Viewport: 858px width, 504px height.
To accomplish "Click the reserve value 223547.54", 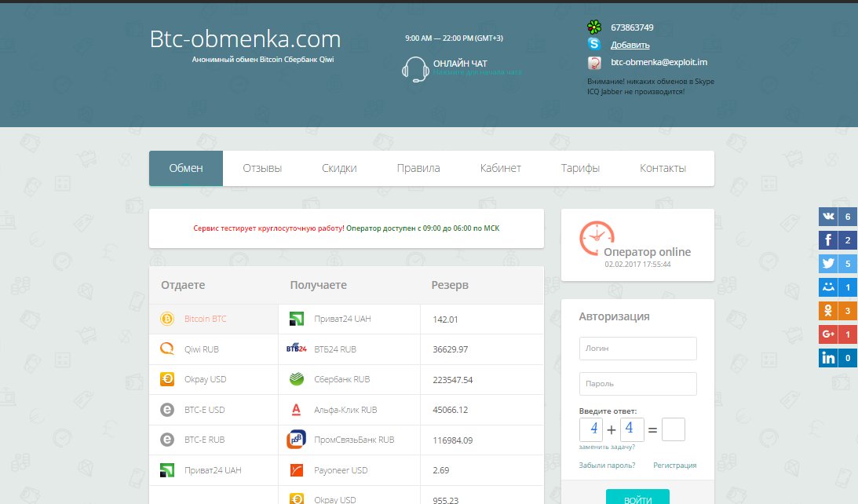I will [x=452, y=380].
